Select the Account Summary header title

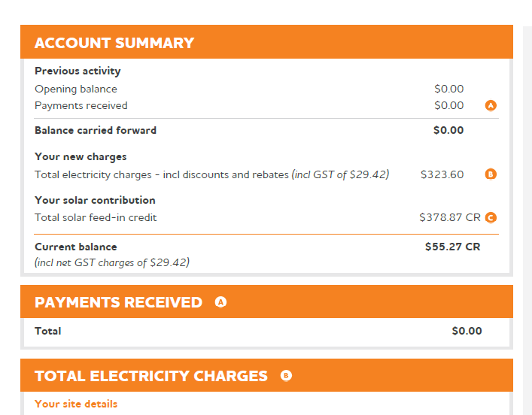coord(114,43)
